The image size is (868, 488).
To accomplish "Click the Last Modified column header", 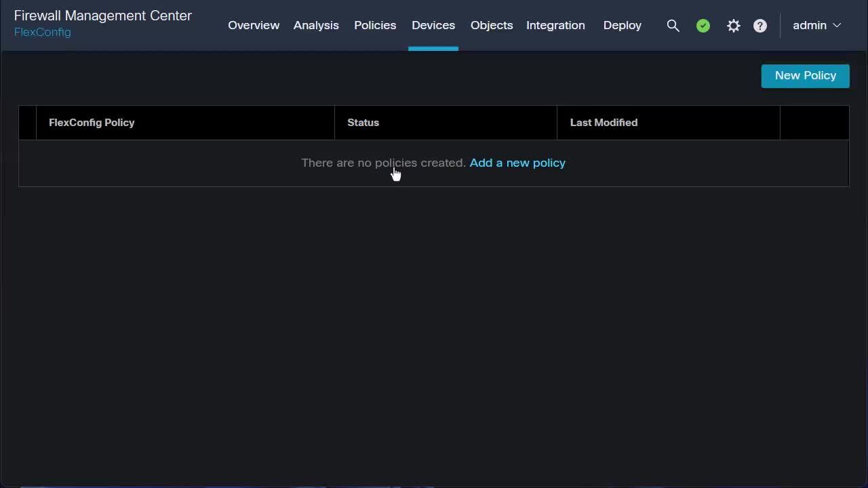I will pos(604,123).
